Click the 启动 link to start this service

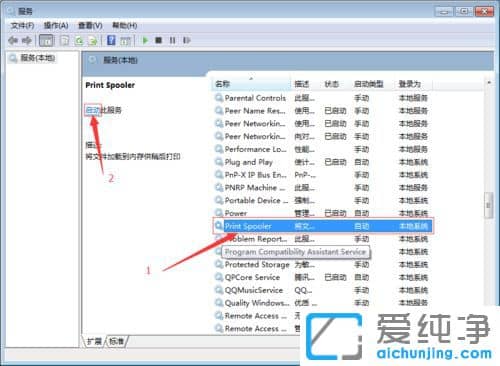click(x=93, y=110)
